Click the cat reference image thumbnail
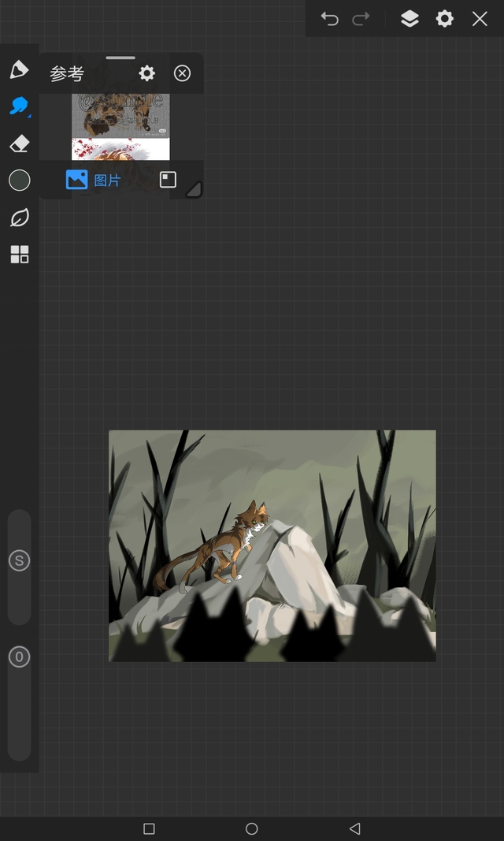This screenshot has height=841, width=504. point(120,116)
